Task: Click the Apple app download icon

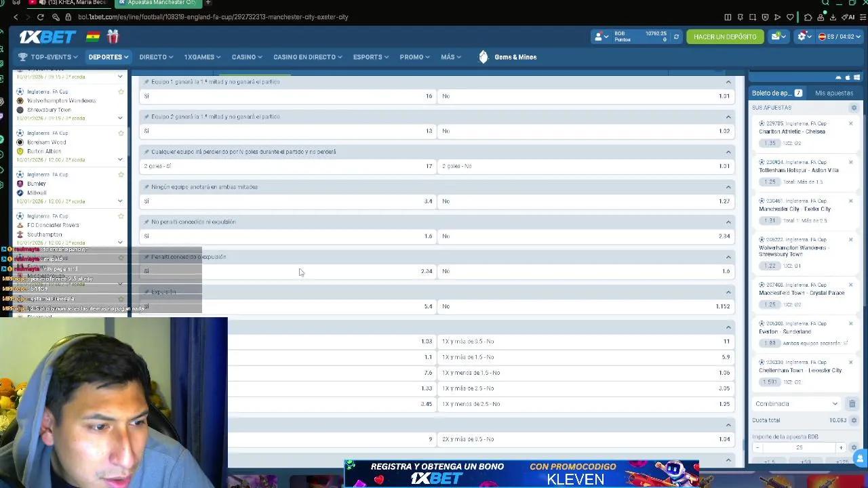Action: pos(848,77)
